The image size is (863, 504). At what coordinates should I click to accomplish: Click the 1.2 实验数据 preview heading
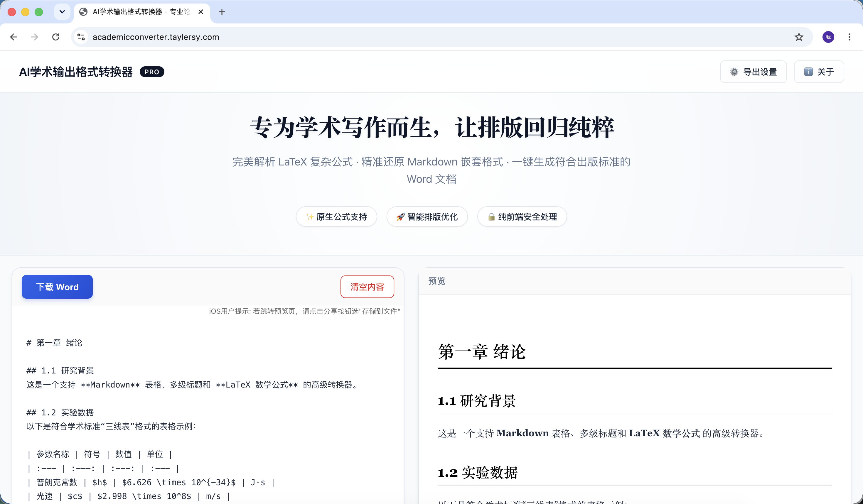pos(478,473)
